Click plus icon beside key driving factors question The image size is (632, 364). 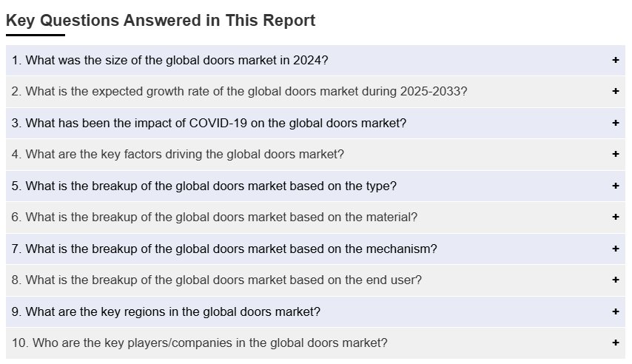click(615, 155)
